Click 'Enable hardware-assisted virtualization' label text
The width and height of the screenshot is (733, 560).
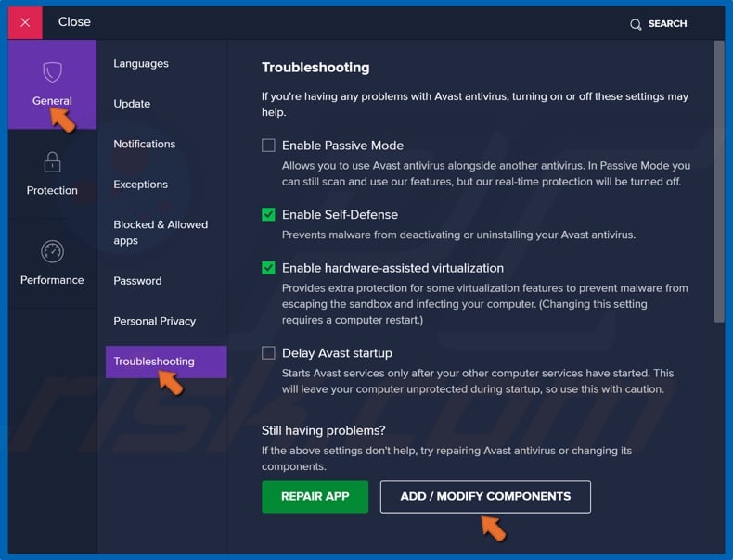392,268
